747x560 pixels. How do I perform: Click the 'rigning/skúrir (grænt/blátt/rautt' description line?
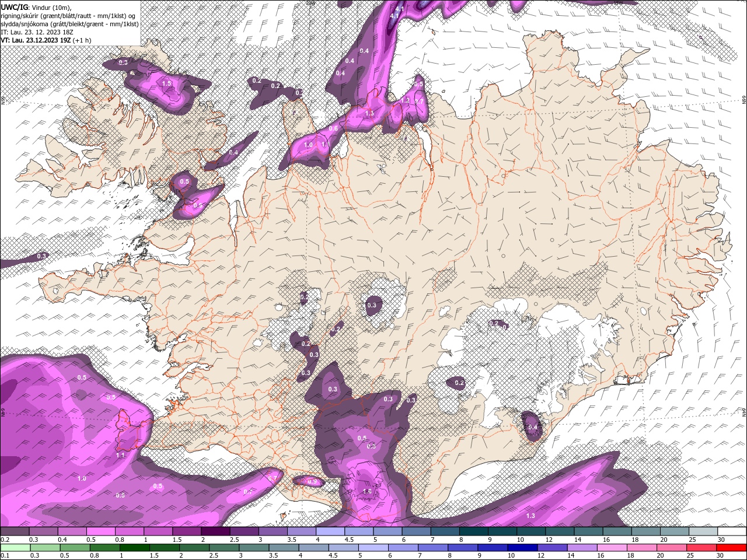pyautogui.click(x=69, y=15)
